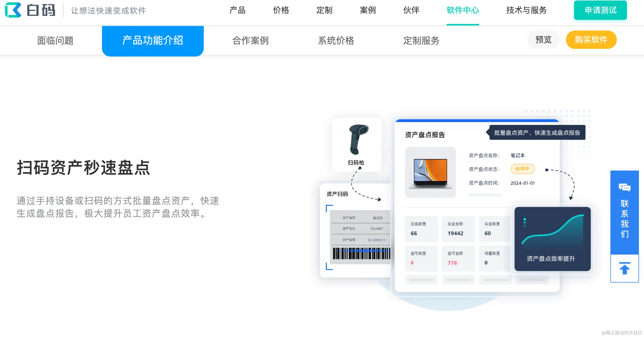Click the 预览 button
644x337 pixels.
click(543, 40)
